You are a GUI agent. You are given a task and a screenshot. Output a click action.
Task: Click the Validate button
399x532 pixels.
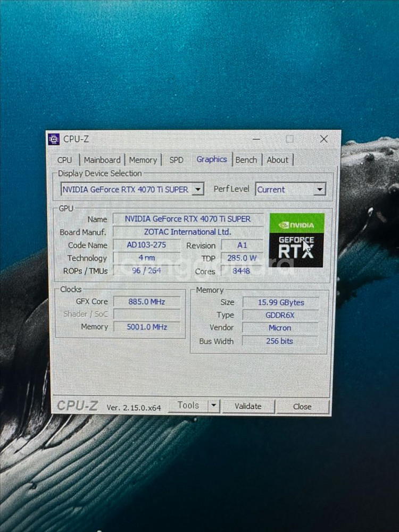[248, 407]
